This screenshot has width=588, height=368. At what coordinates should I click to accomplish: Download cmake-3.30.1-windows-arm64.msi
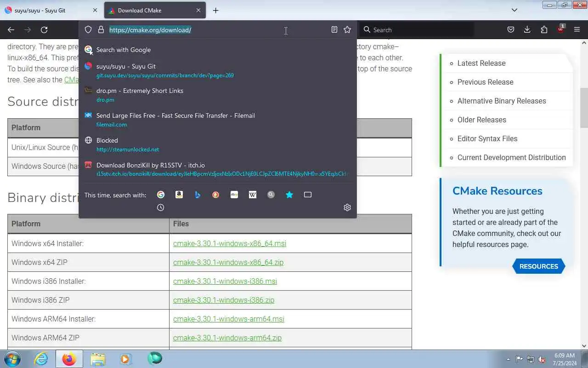click(x=229, y=319)
